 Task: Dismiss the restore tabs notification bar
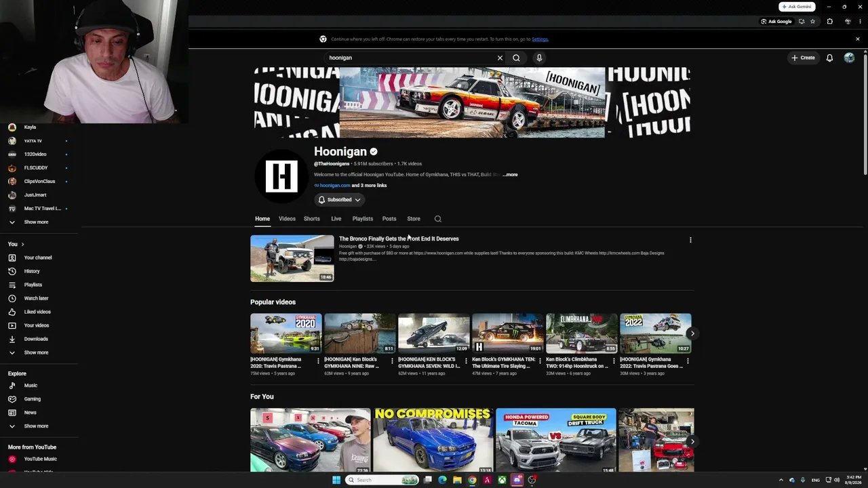coord(857,39)
